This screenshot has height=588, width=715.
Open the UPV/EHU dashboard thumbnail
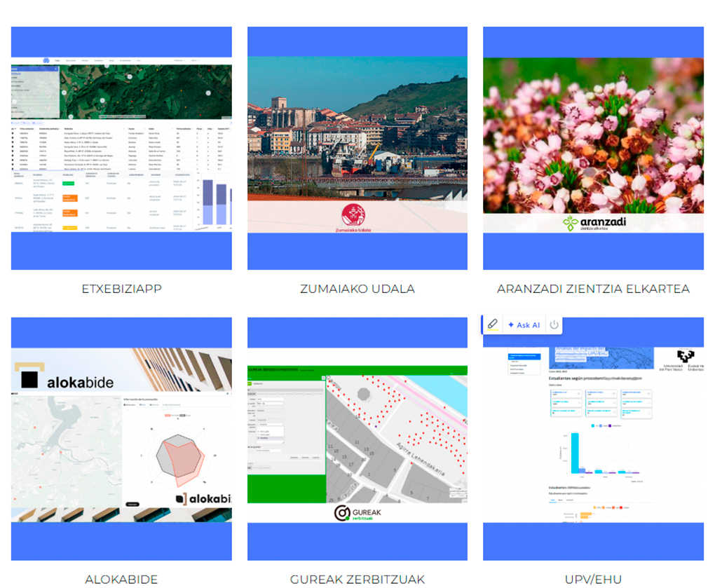[593, 439]
